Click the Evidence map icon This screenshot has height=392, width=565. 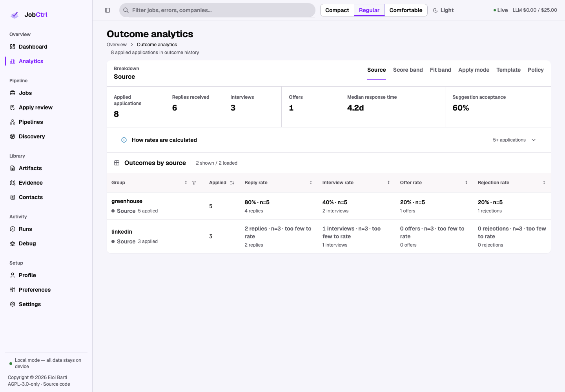pyautogui.click(x=13, y=183)
